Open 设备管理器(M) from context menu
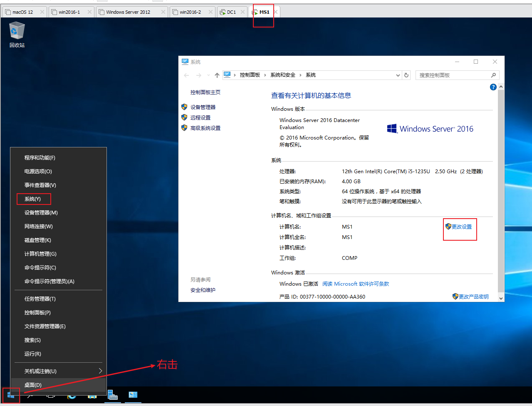Image resolution: width=532 pixels, height=406 pixels. (59, 212)
